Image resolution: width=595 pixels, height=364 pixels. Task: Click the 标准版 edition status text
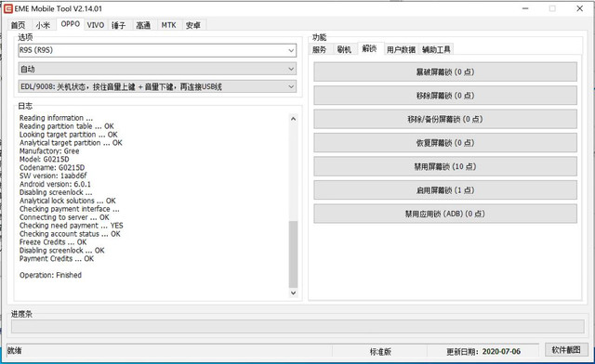tap(380, 352)
